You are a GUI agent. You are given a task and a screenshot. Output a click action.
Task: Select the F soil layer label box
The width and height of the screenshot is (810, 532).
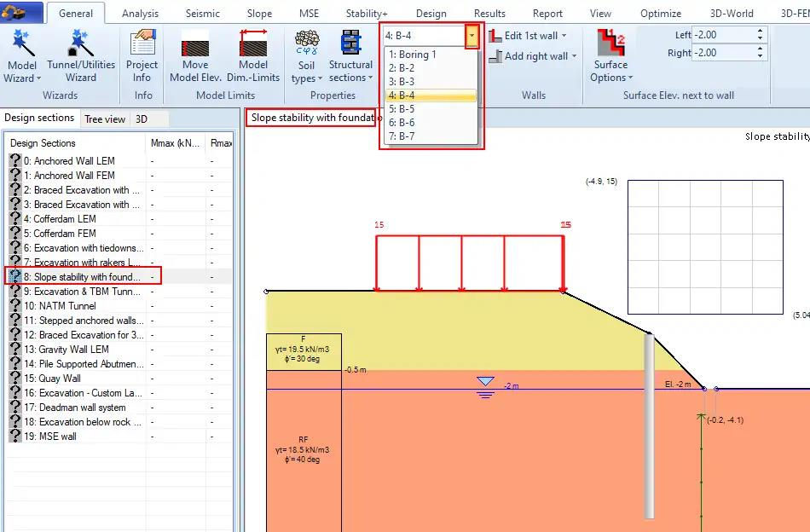304,352
